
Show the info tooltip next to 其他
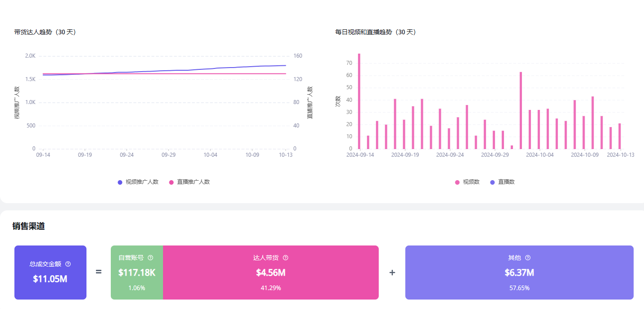[x=528, y=258]
